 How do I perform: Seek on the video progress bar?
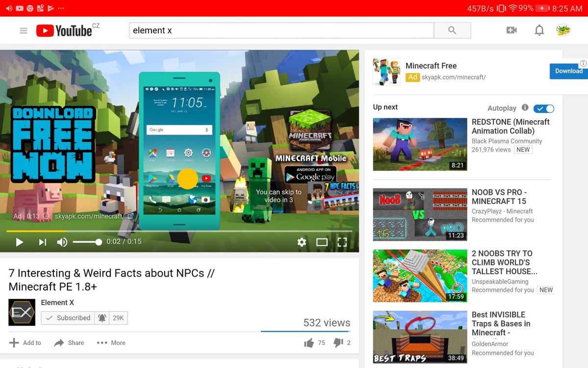click(x=179, y=231)
